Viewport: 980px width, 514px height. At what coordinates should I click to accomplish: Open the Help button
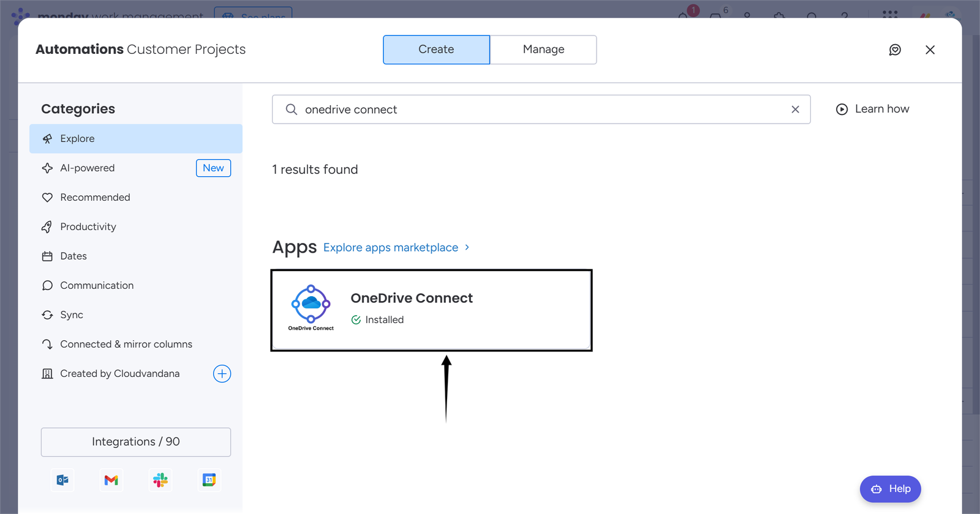[891, 489]
